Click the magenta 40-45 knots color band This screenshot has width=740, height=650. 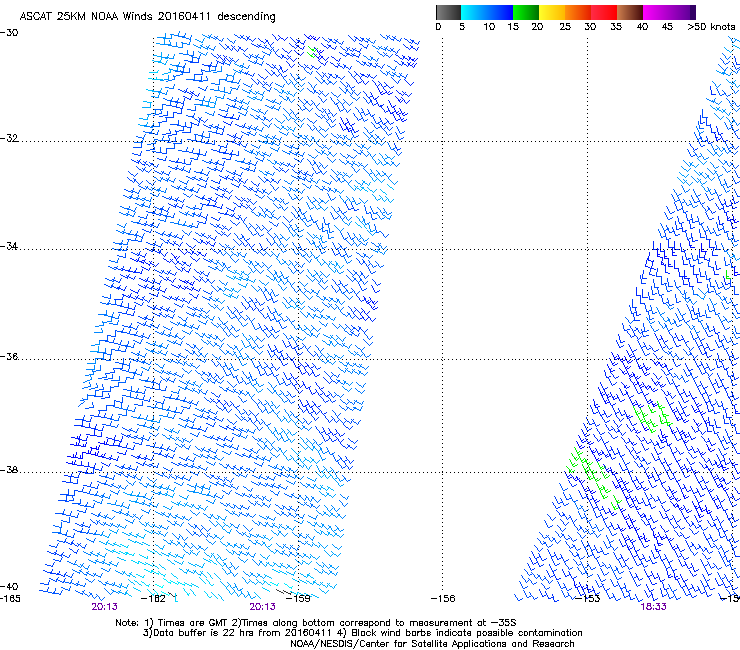(655, 12)
